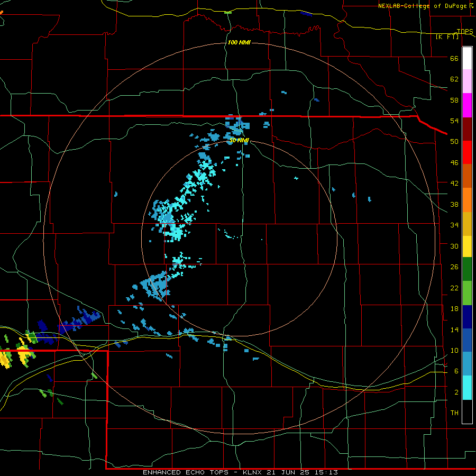
Task: Click the '46' legend value
Action: pyautogui.click(x=454, y=163)
